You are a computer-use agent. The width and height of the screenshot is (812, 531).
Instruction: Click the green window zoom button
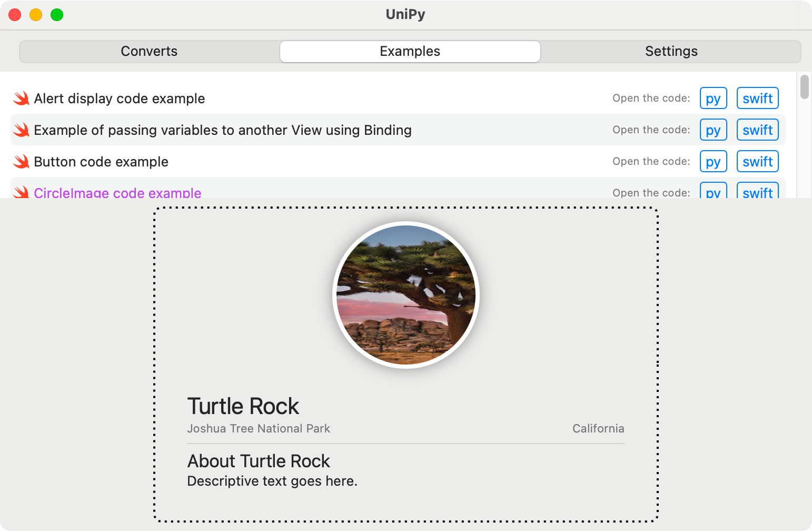(x=57, y=15)
